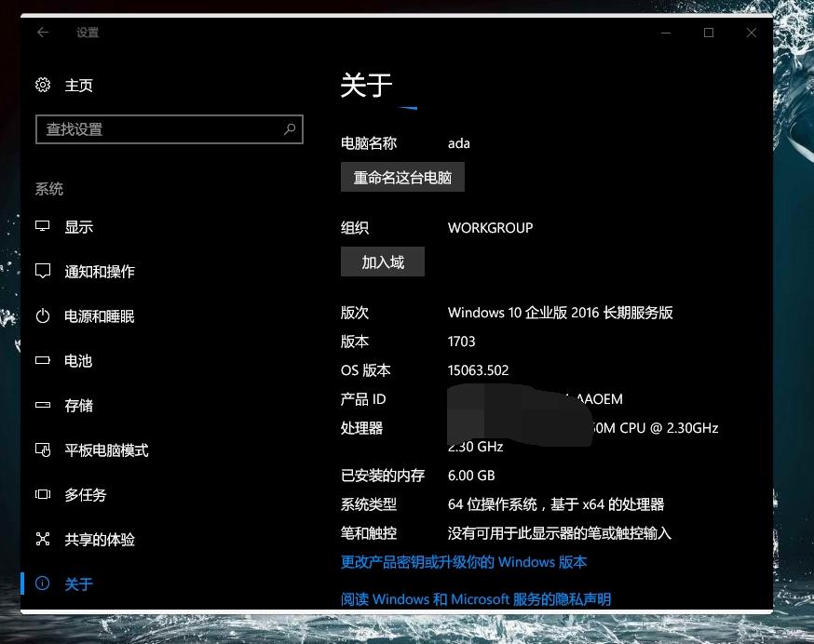
Task: Click the 笔和触控 label
Action: 369,533
